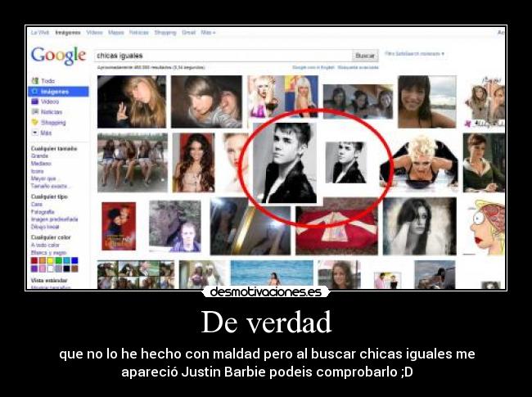
Task: Pick the gray color swatch
Action: point(58,268)
